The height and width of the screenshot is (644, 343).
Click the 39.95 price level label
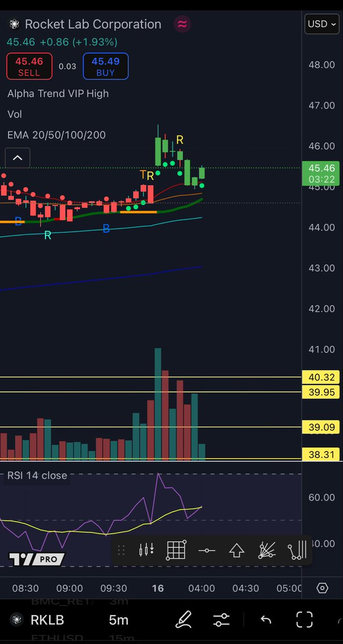click(322, 392)
